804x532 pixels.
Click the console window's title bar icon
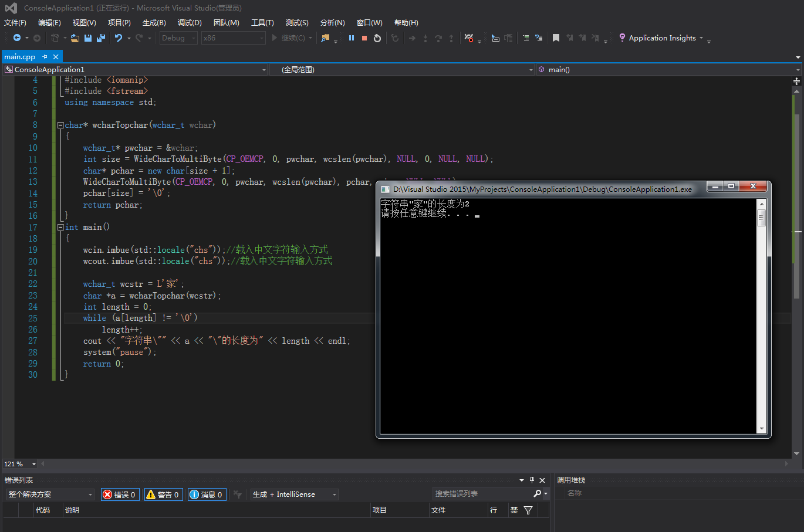pyautogui.click(x=386, y=189)
